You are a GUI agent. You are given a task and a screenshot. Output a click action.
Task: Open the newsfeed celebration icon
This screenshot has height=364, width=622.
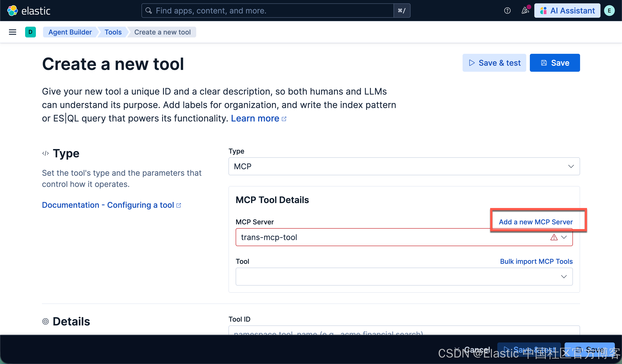(525, 11)
